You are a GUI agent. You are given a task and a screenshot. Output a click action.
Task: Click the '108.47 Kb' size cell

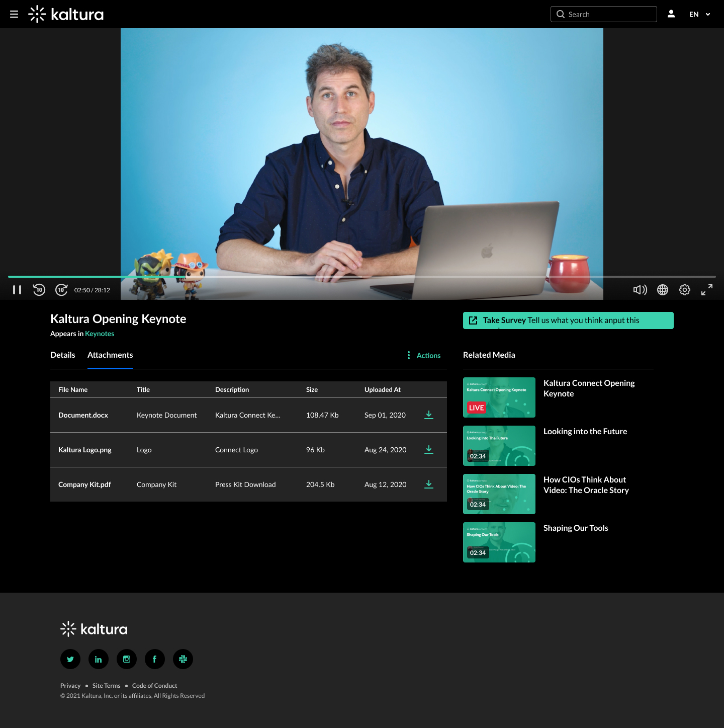322,415
